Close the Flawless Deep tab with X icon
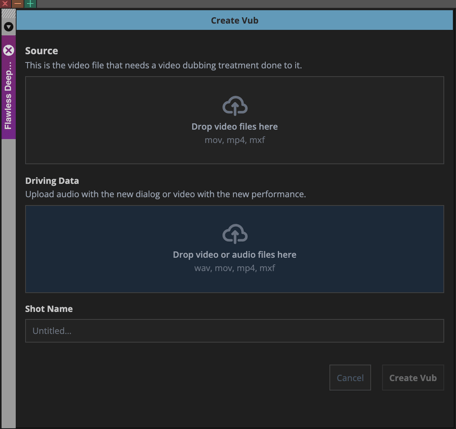This screenshot has width=456, height=429. [9, 51]
